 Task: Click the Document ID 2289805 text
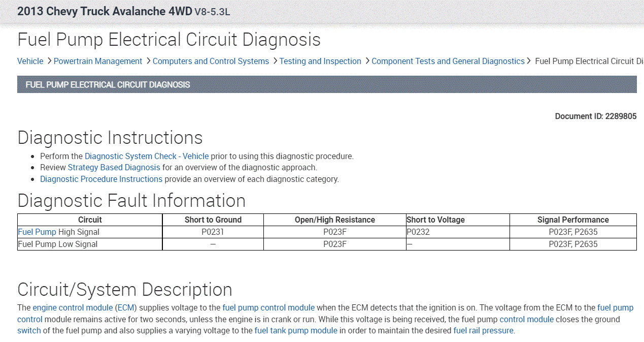595,116
